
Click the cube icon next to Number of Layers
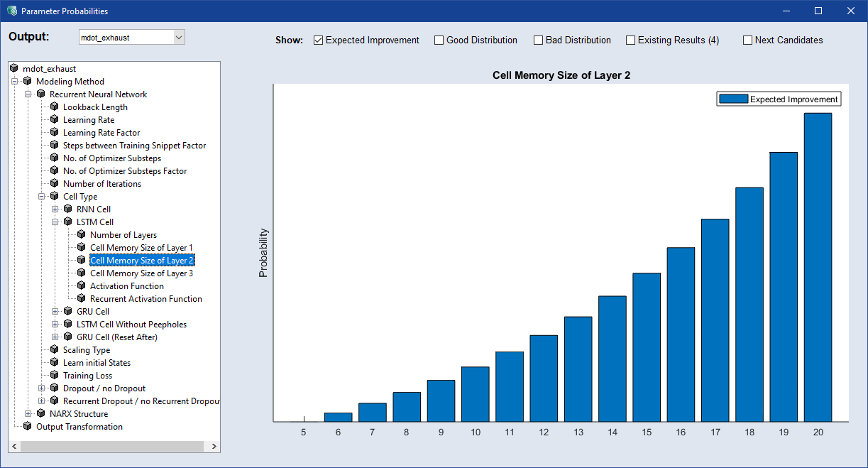point(81,235)
